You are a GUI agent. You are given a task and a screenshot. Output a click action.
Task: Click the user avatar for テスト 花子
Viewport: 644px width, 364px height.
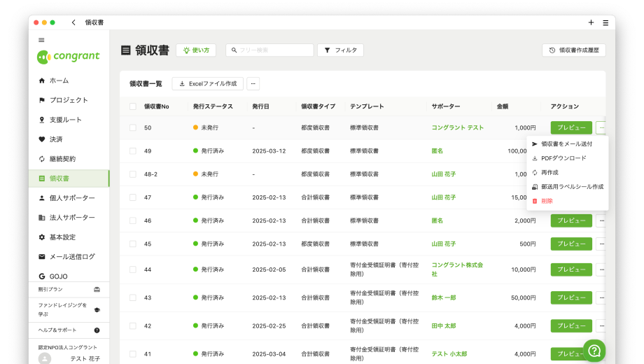[x=45, y=358]
